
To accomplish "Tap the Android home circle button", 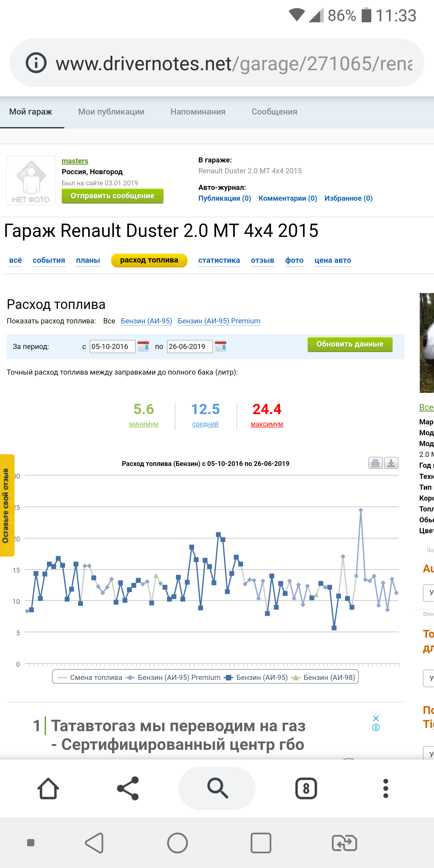I will click(x=178, y=843).
